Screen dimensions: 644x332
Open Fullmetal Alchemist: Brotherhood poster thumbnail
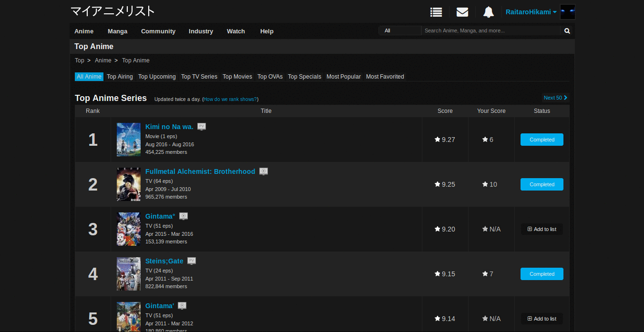click(129, 184)
